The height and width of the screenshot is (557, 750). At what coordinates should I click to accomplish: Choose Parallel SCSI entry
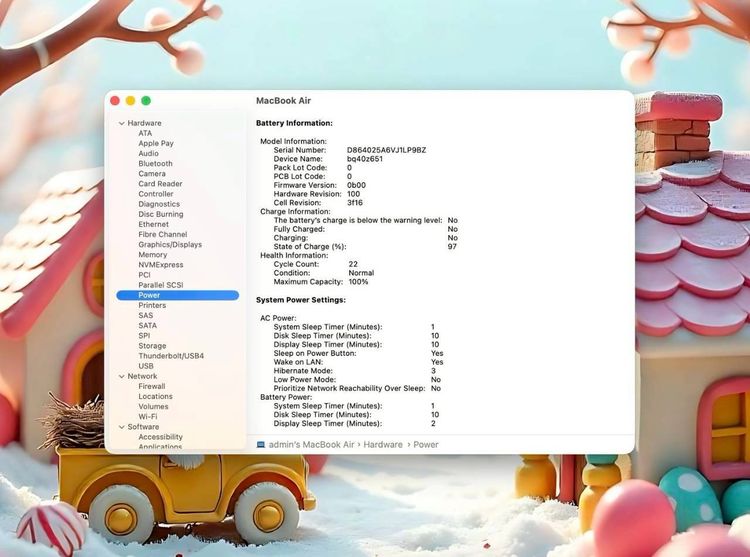pos(161,285)
